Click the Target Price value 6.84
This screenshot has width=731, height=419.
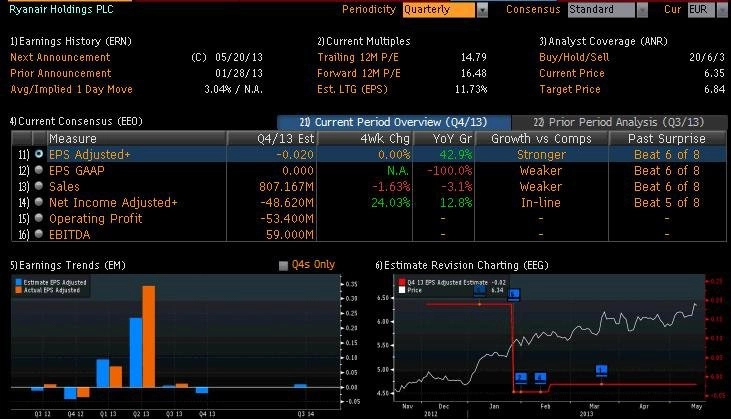click(715, 89)
